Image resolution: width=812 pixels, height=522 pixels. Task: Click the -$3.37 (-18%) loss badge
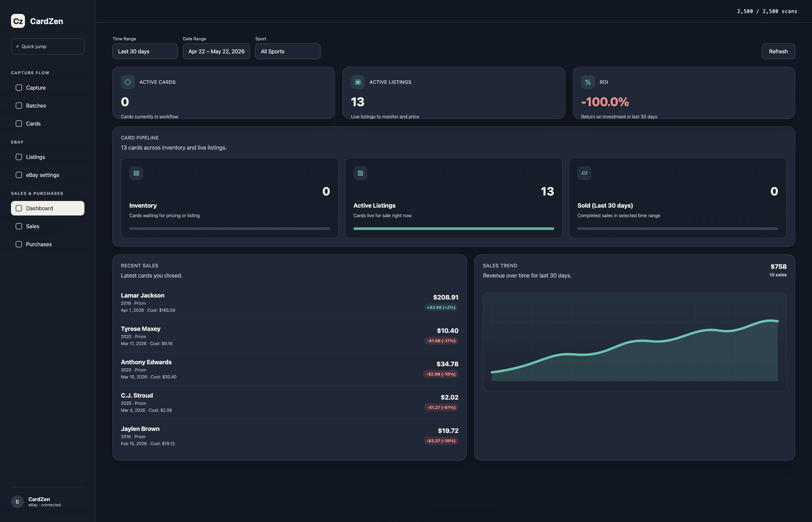click(x=441, y=441)
